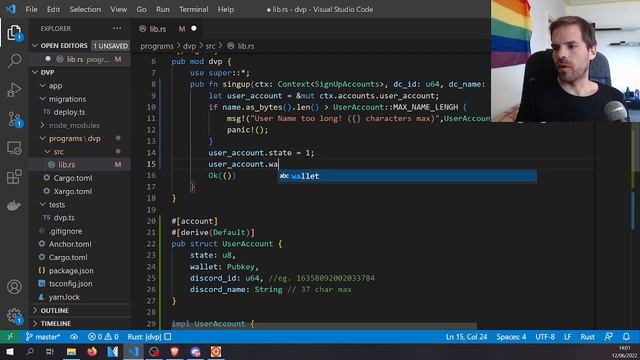Collapse programs\dvp folder

click(x=74, y=138)
